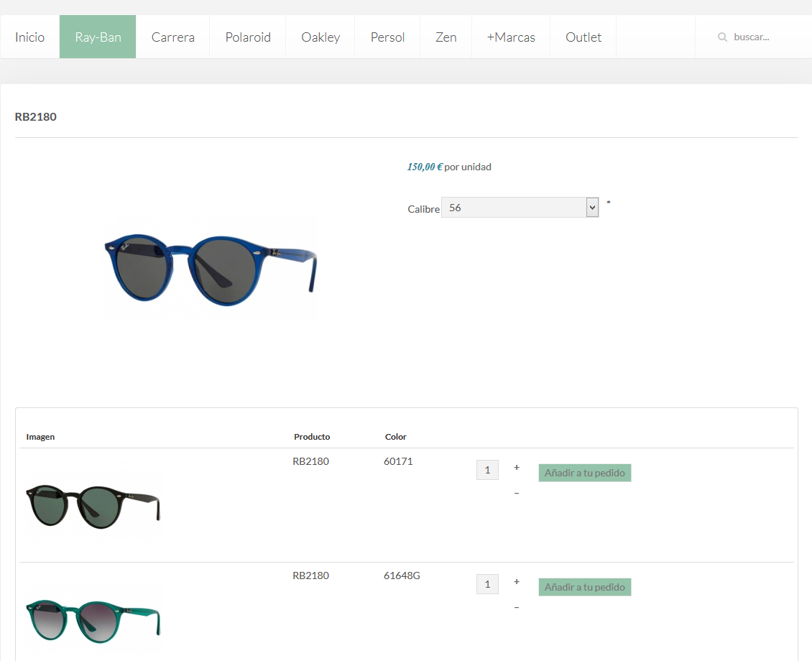Go to the Outlet section
812x661 pixels.
[x=583, y=37]
